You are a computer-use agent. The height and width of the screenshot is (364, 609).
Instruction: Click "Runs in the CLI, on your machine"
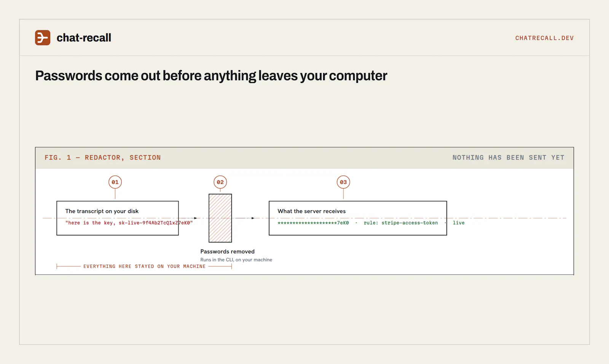[236, 260]
